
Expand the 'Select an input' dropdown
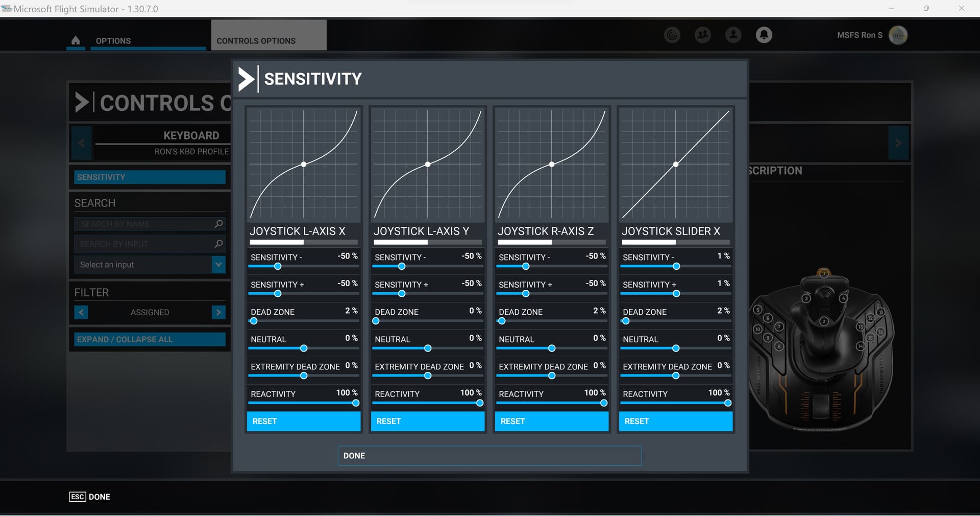point(218,265)
